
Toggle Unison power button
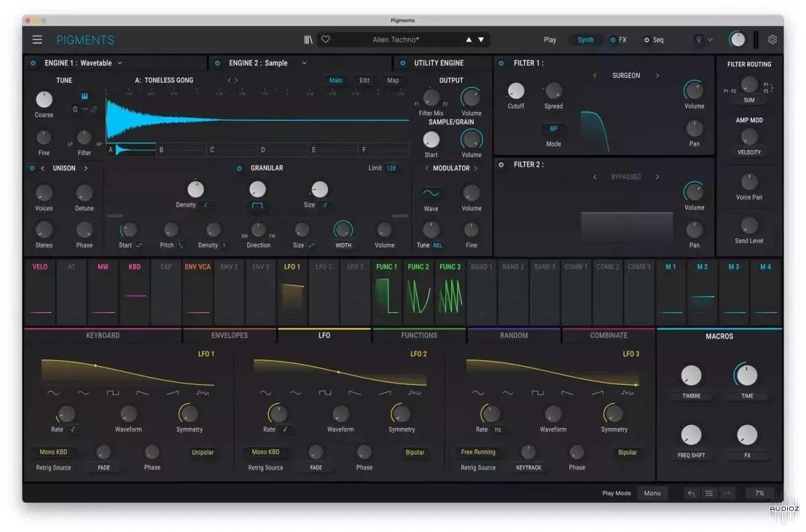[x=32, y=168]
